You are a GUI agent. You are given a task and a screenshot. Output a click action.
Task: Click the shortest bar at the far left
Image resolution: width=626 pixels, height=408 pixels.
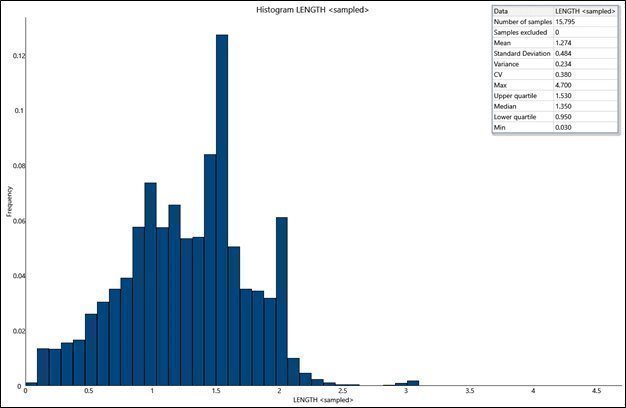point(30,383)
